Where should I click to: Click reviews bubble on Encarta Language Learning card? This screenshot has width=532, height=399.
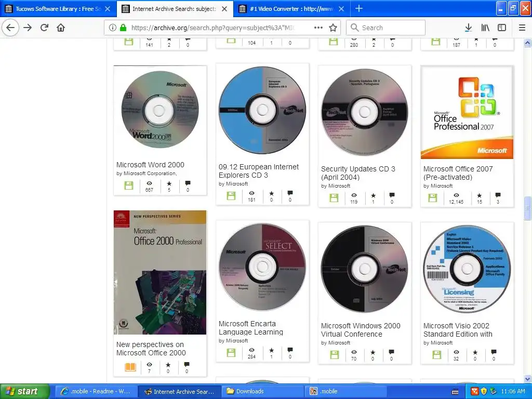point(290,350)
